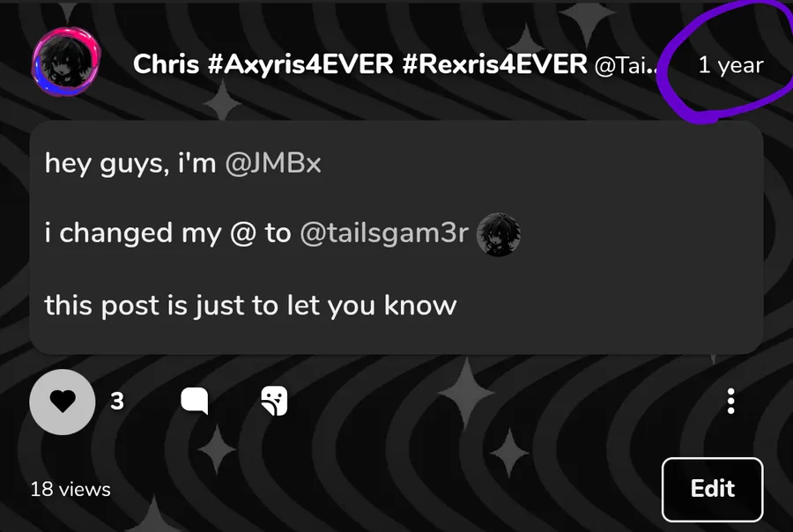Click the display name Chris #Axyris4EVER #Rexris4EVER

coord(360,64)
